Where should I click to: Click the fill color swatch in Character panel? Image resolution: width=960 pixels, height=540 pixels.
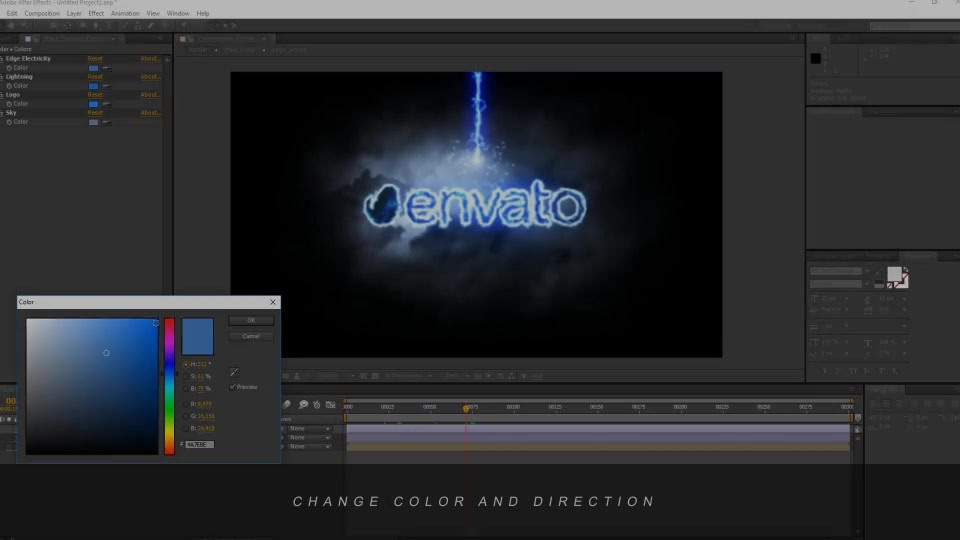894,274
